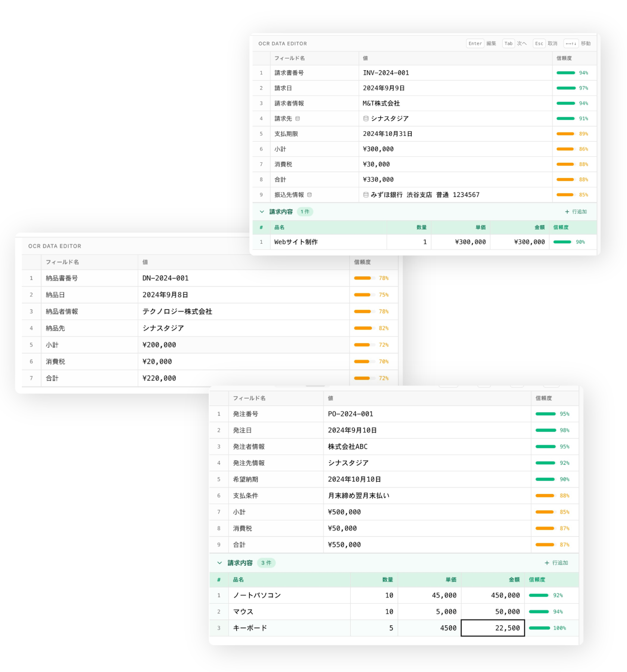Collapse 請求内容 section showing 1件
Screen dimensions: 627x672
point(262,212)
